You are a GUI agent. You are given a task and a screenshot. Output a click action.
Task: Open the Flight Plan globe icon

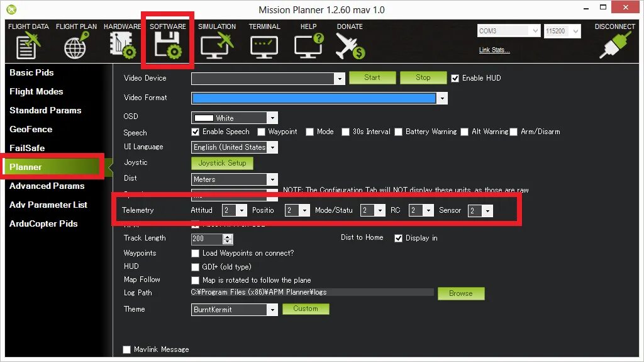click(x=76, y=46)
